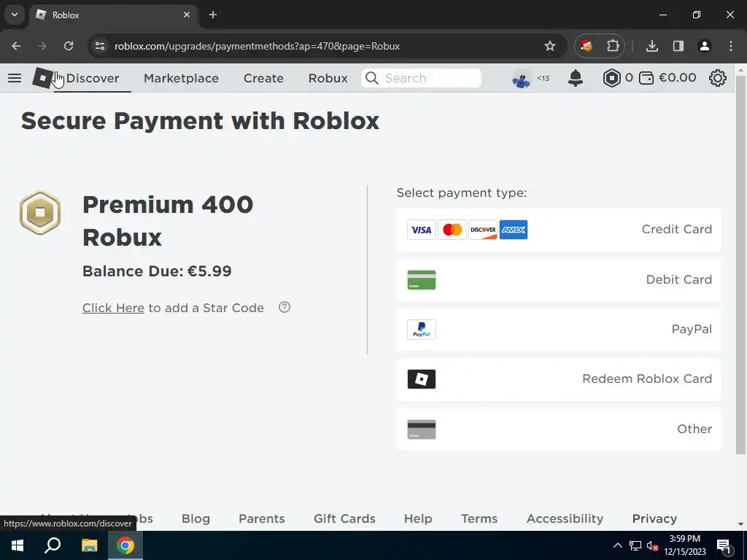Open the Privacy footer link
This screenshot has width=747, height=560.
(654, 518)
